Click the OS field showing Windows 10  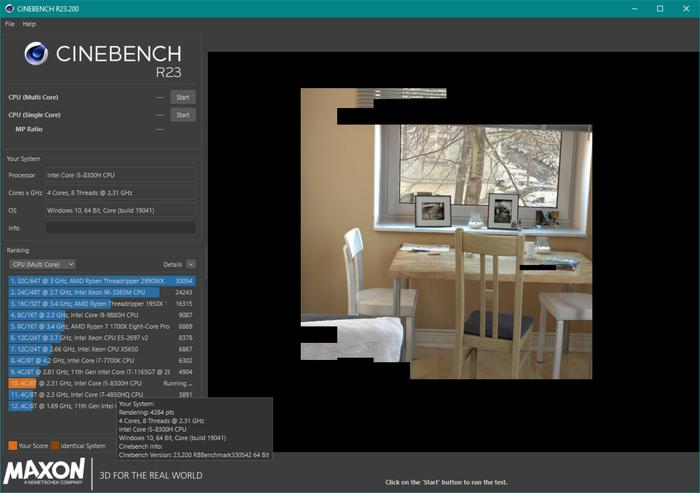(121, 210)
